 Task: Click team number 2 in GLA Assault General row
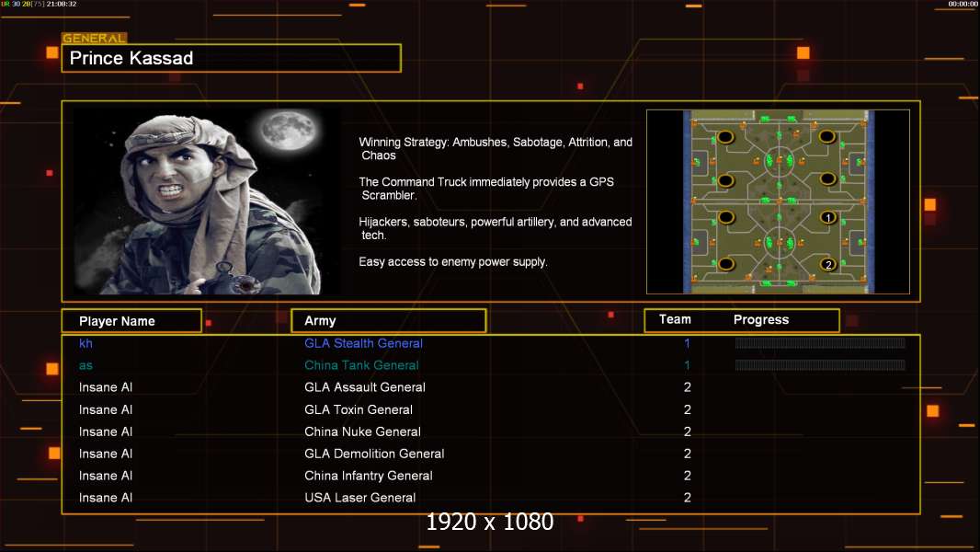687,387
